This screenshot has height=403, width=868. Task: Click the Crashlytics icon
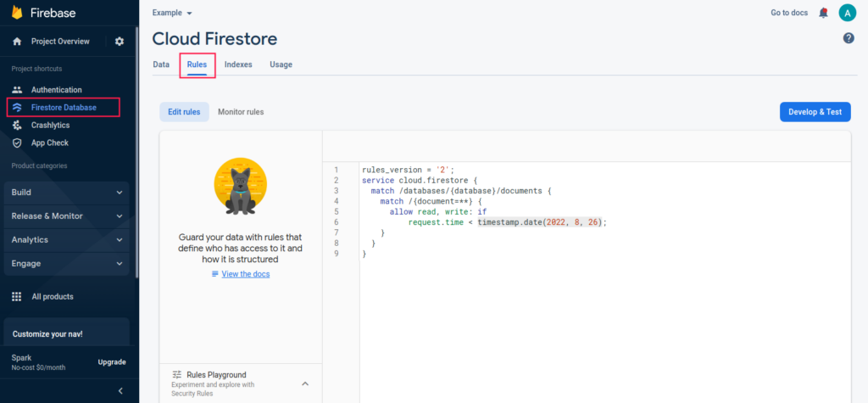pos(17,126)
